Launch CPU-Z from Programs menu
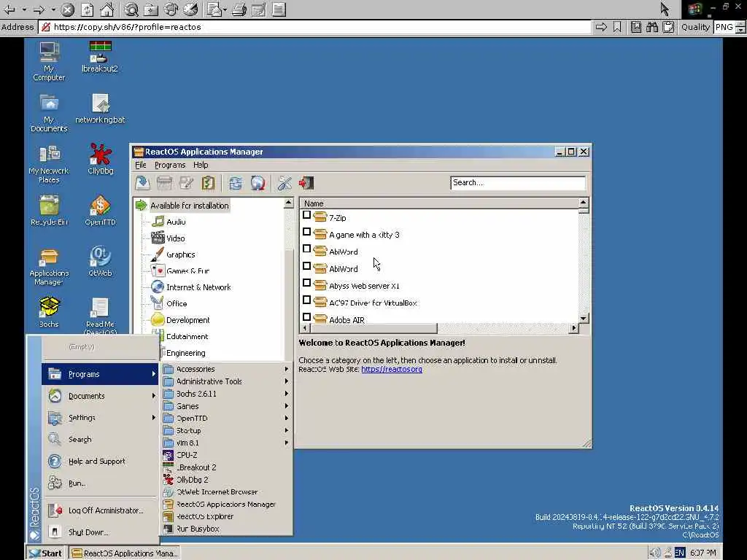Screen dimensions: 747x560 point(226,455)
